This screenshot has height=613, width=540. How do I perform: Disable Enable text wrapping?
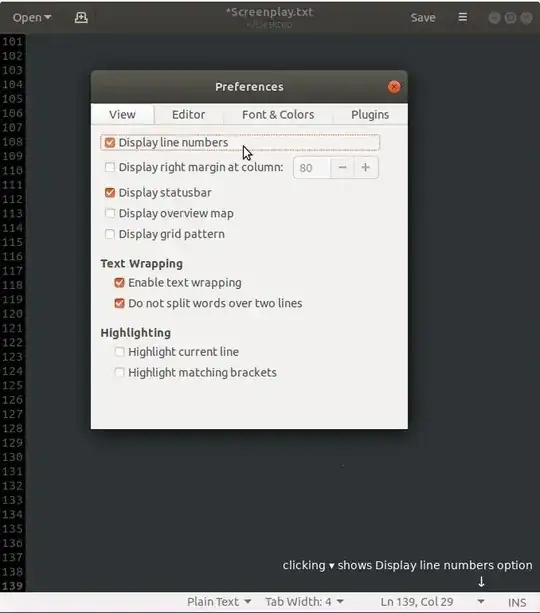[x=119, y=283]
